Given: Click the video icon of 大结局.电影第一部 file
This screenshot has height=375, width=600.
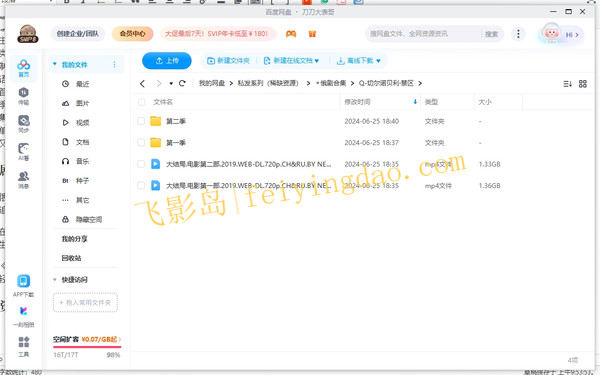Looking at the screenshot, I should [x=155, y=186].
